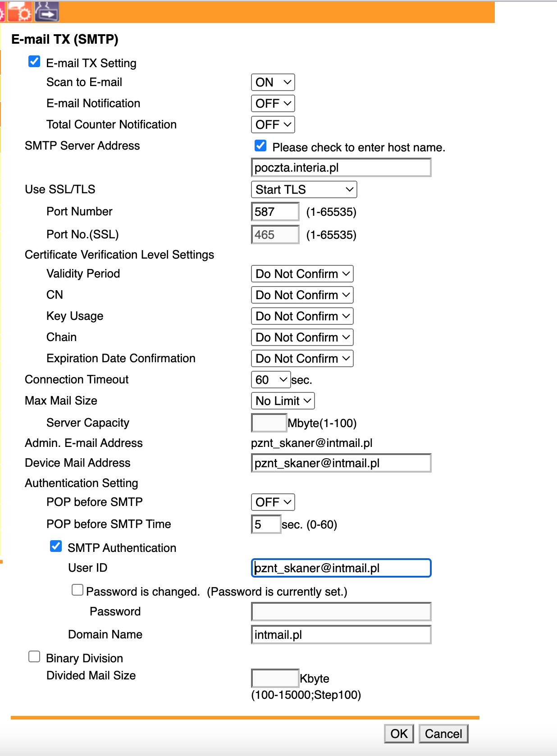Click the '(Password is currently set.)' text

pos(277,592)
